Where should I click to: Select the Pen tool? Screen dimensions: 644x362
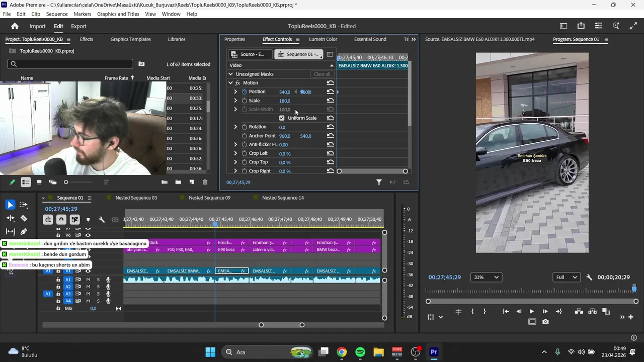24,232
